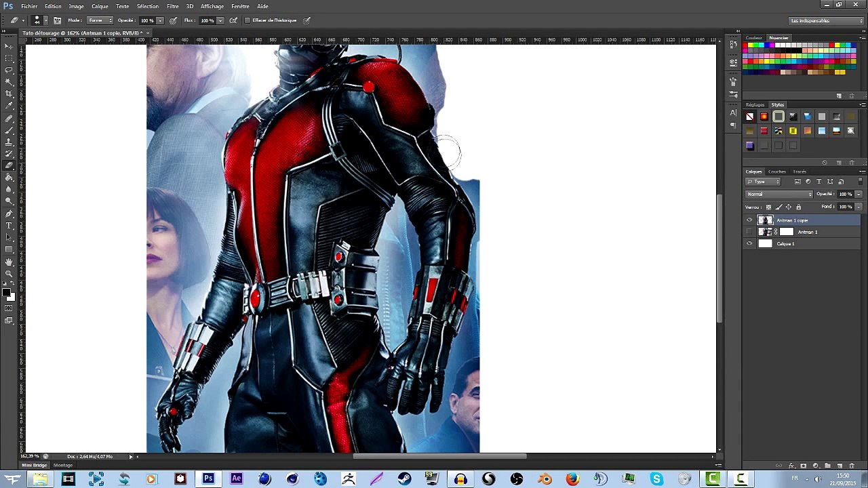
Task: Switch to the Couches tab
Action: pos(777,171)
